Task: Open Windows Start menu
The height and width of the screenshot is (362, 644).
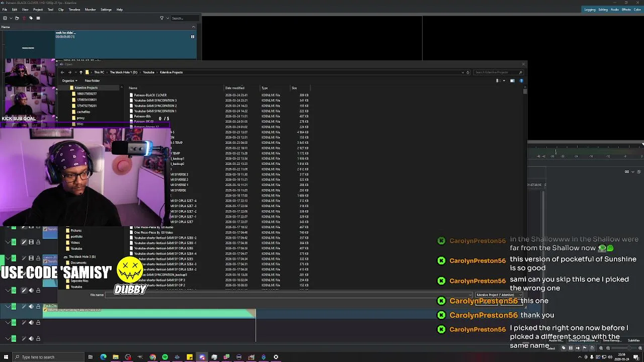Action: [6, 357]
